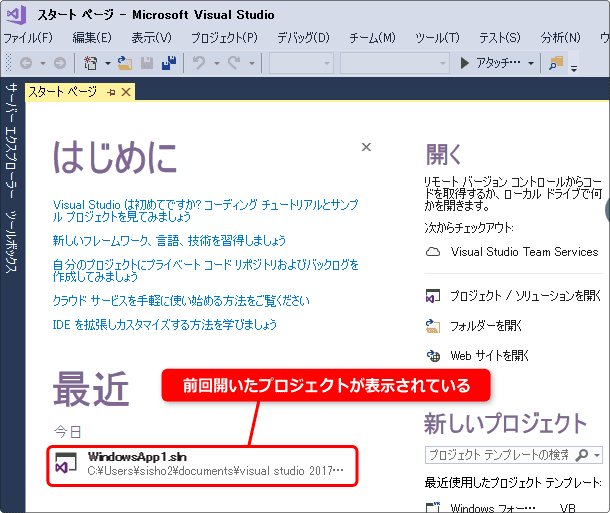Image resolution: width=610 pixels, height=513 pixels.
Task: Click フォルダーを開く link
Action: coord(486,326)
